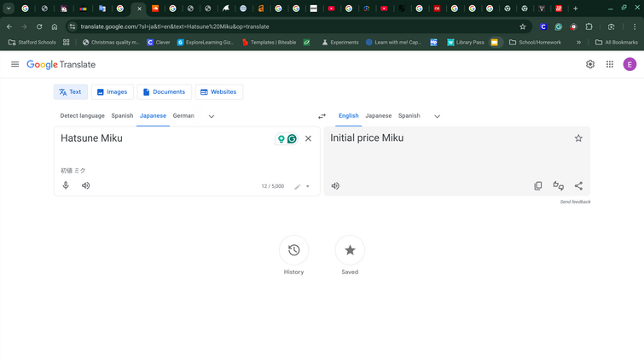Open Stafford Schools bookmark folder
Image resolution: width=644 pixels, height=363 pixels.
(x=32, y=43)
